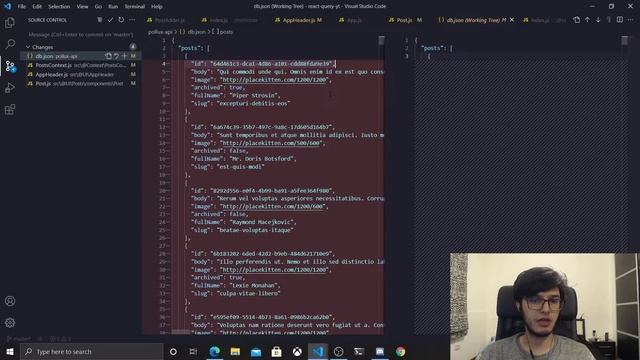This screenshot has width=640, height=360.
Task: Open Google Chrome from taskbar
Action: coord(400,351)
